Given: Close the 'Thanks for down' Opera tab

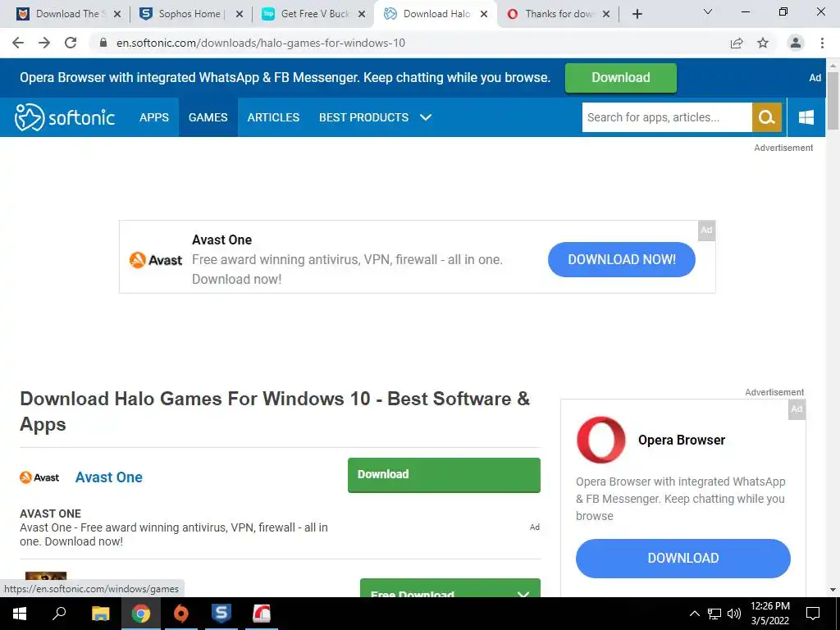Looking at the screenshot, I should pos(606,14).
